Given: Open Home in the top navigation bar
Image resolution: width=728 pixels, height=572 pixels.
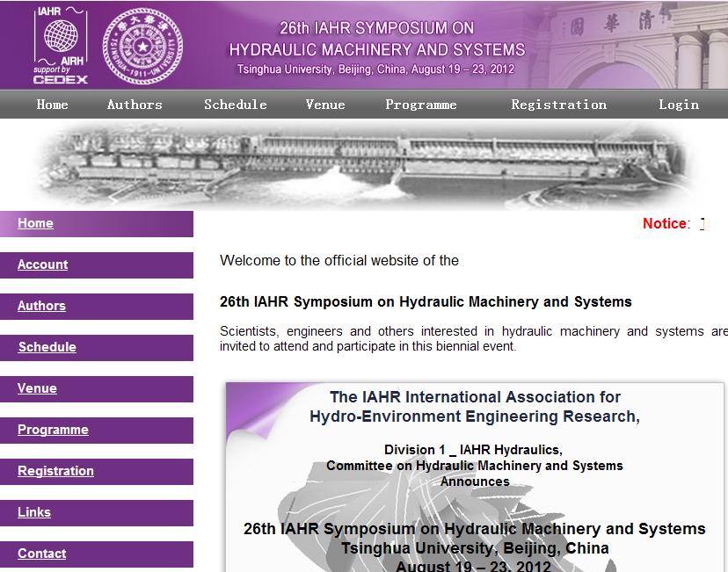Looking at the screenshot, I should pos(53,105).
